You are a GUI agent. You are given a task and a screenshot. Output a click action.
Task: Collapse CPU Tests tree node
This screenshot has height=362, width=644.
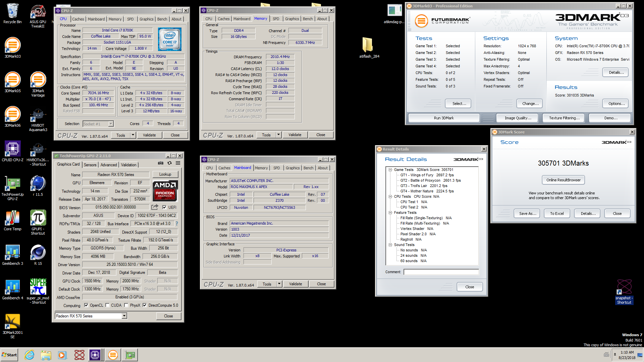coord(390,196)
